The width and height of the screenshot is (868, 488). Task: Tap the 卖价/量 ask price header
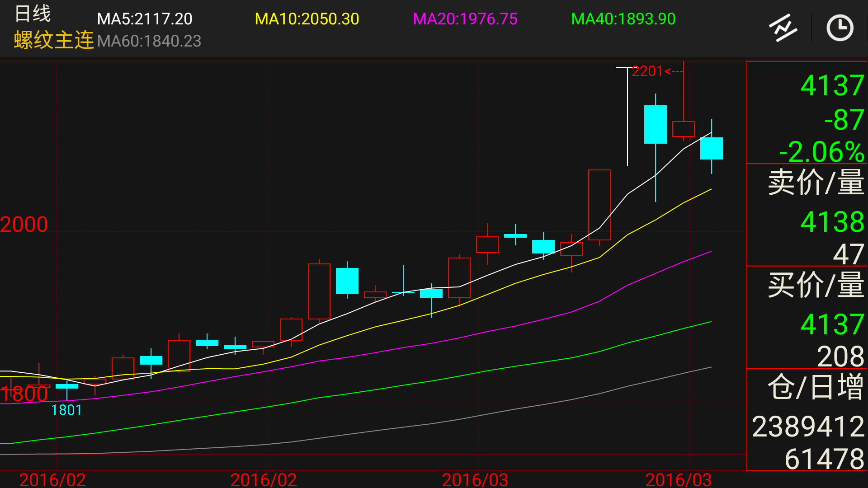click(816, 183)
